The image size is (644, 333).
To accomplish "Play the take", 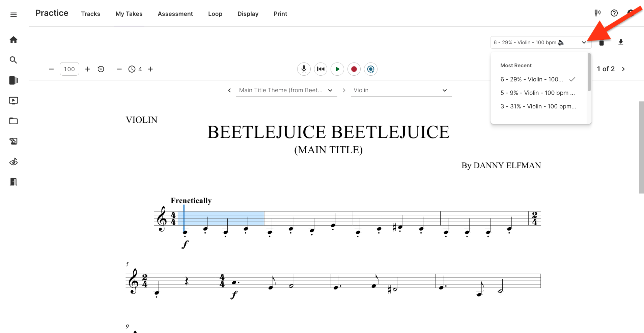I will coord(337,69).
